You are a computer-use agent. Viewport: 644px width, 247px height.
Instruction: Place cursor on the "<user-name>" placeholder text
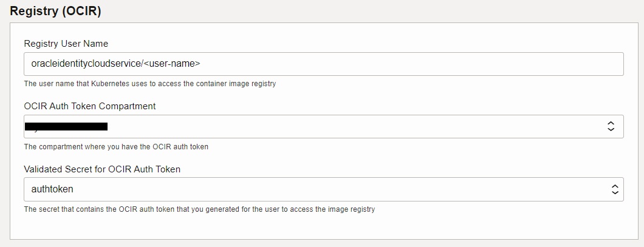(x=173, y=63)
